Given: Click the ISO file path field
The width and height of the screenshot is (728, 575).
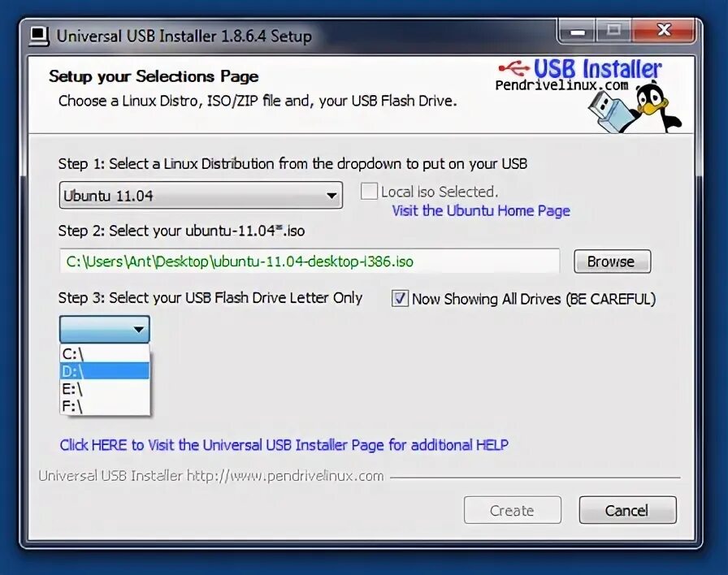Looking at the screenshot, I should pyautogui.click(x=310, y=262).
